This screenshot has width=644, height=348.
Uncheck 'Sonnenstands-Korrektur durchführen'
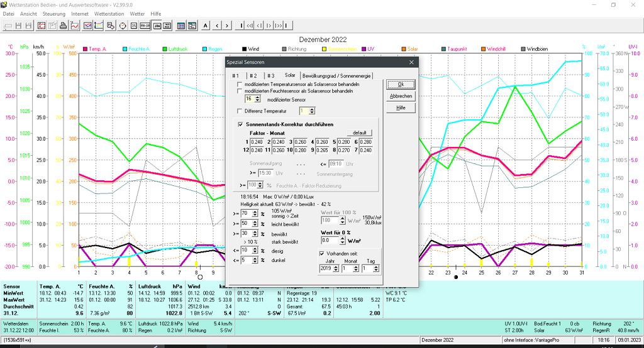[x=240, y=124]
